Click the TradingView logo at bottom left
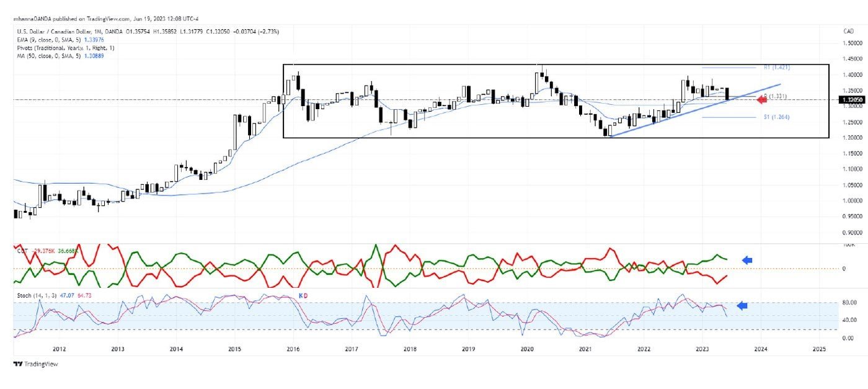868x389 pixels. pos(36,364)
